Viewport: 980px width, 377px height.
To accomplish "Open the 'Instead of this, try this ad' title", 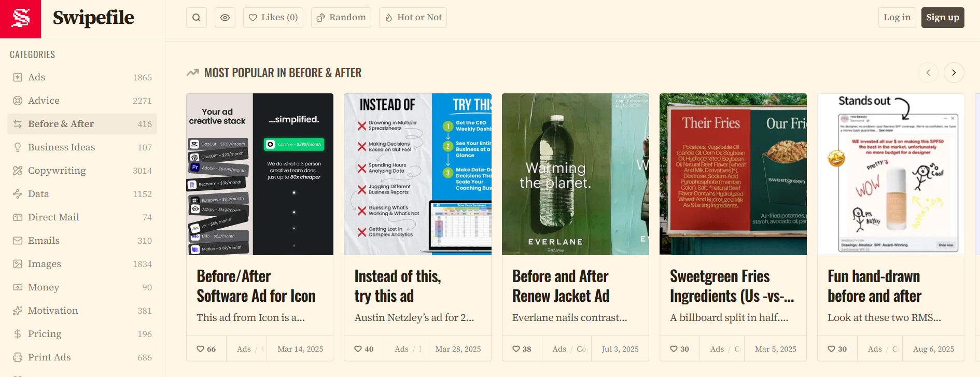I will coord(398,286).
